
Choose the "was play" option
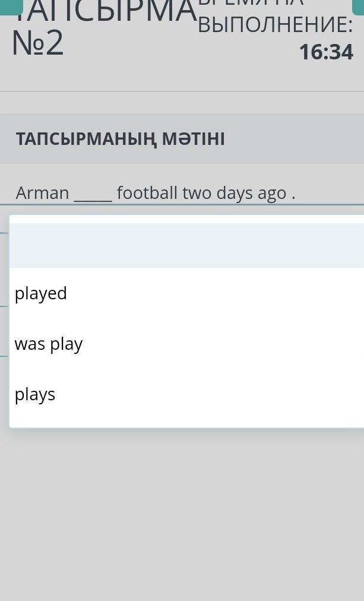pyautogui.click(x=49, y=344)
